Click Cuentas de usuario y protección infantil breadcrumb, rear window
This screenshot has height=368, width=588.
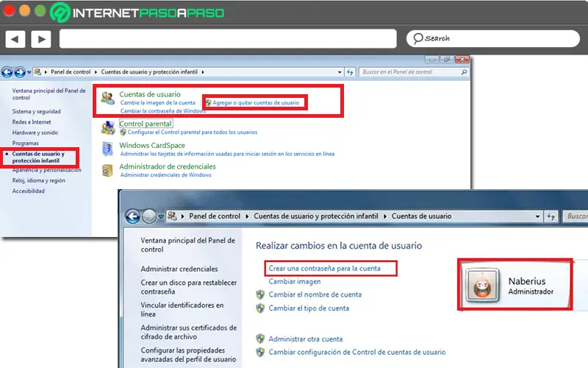149,71
